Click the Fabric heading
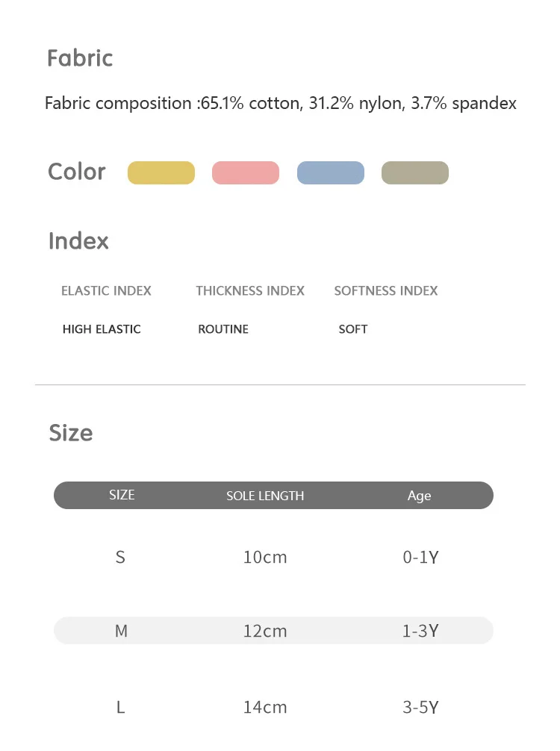The width and height of the screenshot is (560, 751). [x=80, y=58]
